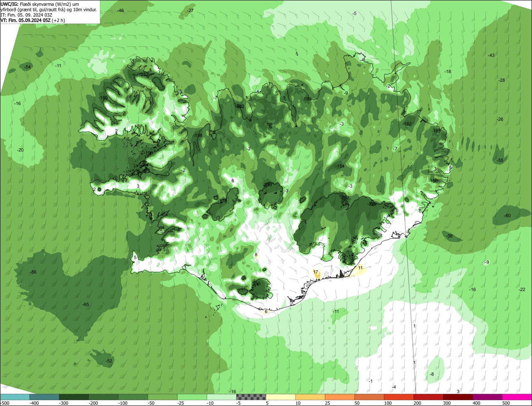Image resolution: width=532 pixels, height=406 pixels.
Task: Pick the legend swatch between 100 and 200
Action: [x=399, y=397]
